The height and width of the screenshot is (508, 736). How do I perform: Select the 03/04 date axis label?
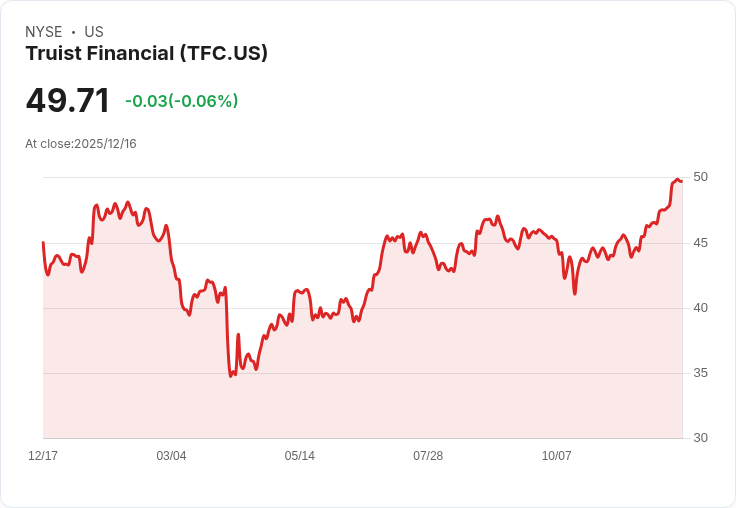pyautogui.click(x=171, y=456)
